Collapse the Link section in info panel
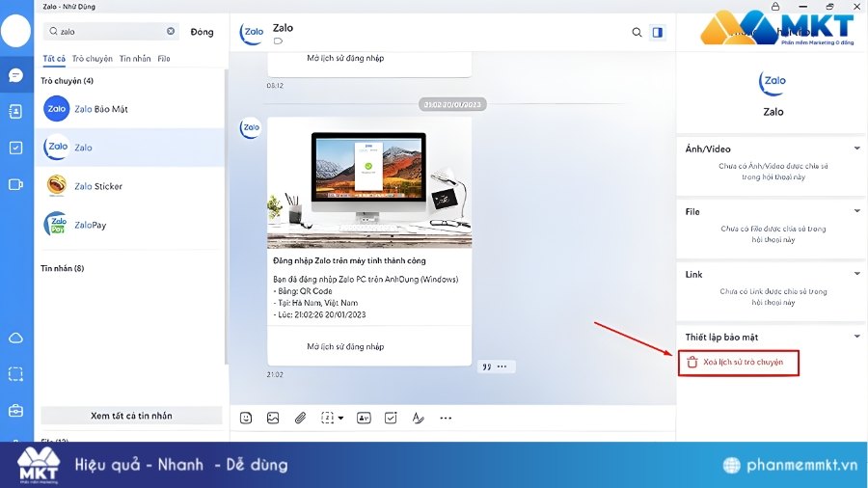 857,273
